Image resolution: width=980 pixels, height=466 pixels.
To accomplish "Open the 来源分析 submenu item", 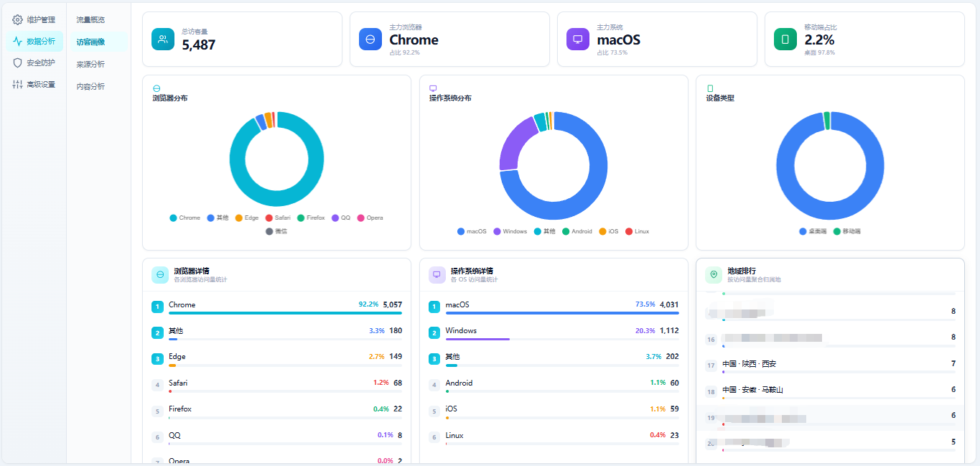I will (x=90, y=64).
